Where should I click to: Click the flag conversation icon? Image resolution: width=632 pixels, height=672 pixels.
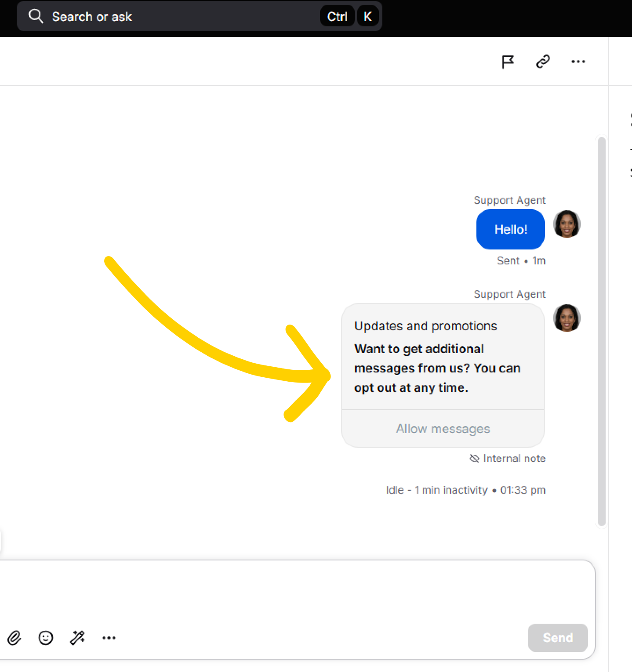(508, 62)
